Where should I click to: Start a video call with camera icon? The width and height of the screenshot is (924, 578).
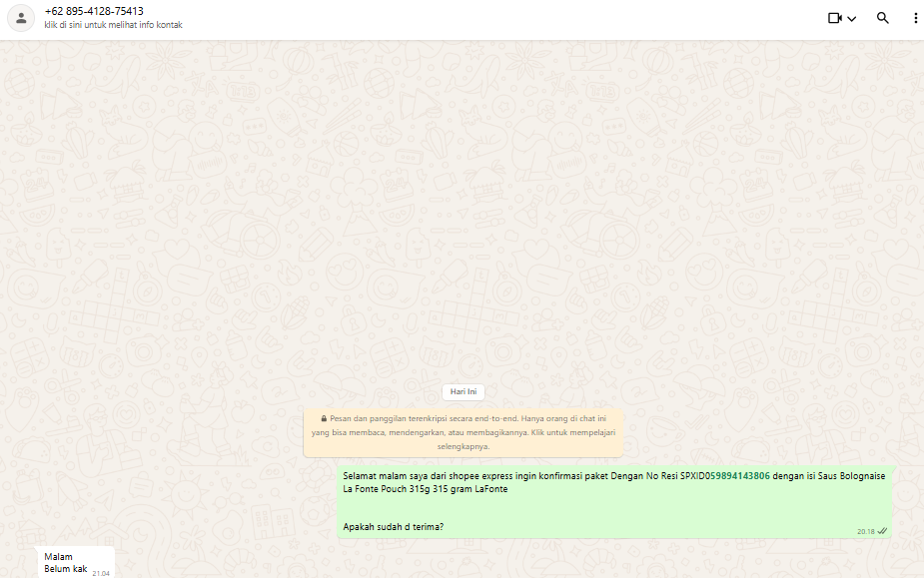(x=834, y=18)
